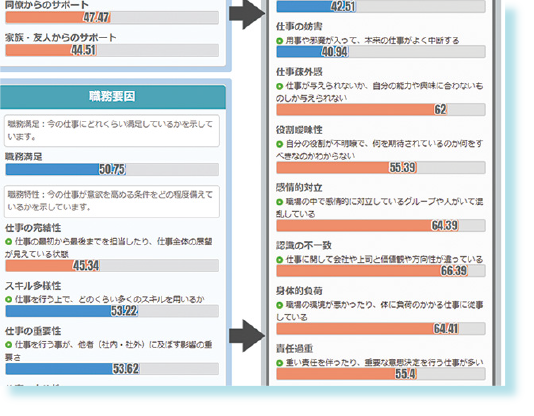Image resolution: width=534 pixels, height=416 pixels.
Task: Click the 仕事の妨害 heading
Action: [x=299, y=27]
